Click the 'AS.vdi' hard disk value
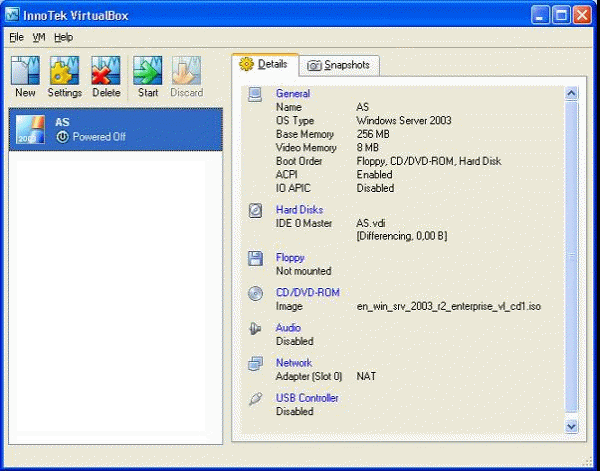 (x=371, y=223)
